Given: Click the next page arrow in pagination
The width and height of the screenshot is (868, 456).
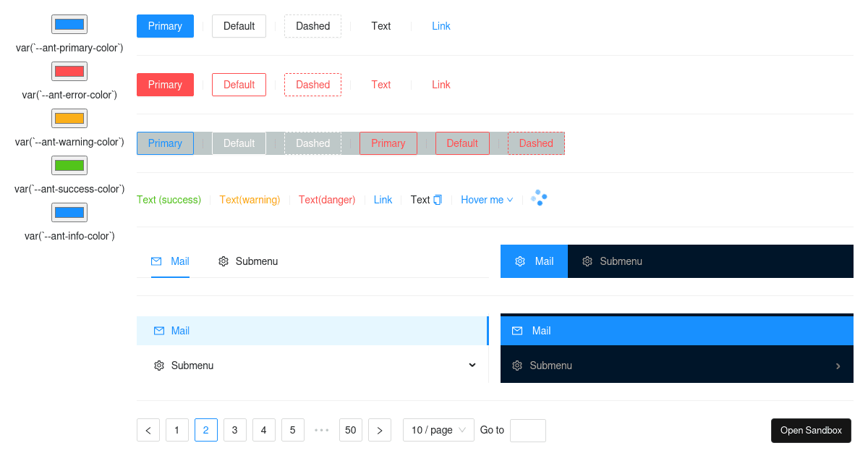Looking at the screenshot, I should coord(380,430).
